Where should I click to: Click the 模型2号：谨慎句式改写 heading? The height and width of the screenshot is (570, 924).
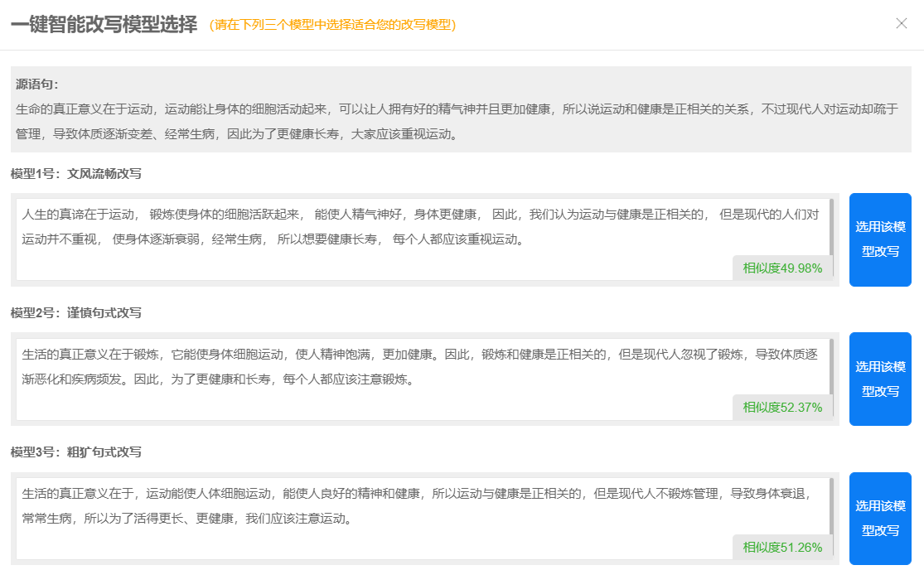(x=76, y=312)
